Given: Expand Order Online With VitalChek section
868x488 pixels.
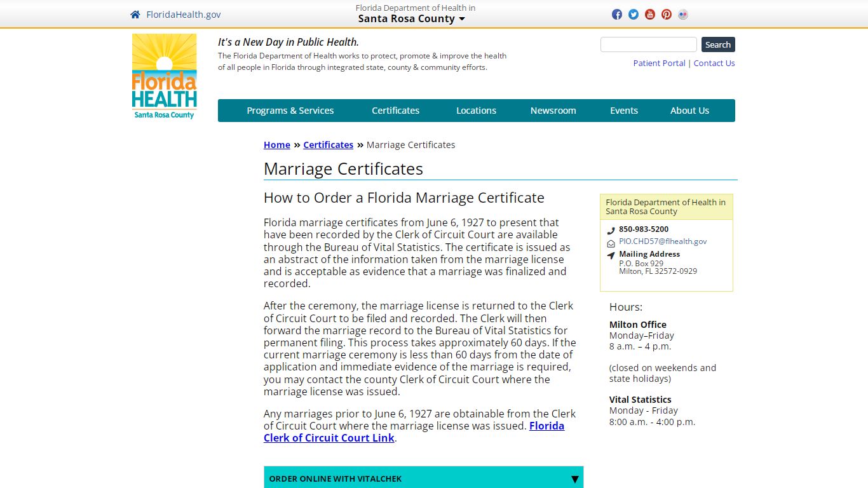Looking at the screenshot, I should [424, 478].
